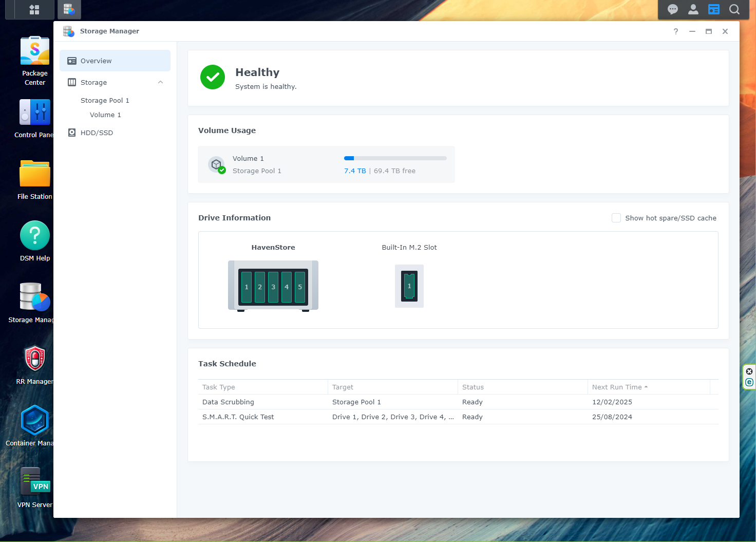756x542 pixels.
Task: Collapse the Storage section in sidebar
Action: 161,82
